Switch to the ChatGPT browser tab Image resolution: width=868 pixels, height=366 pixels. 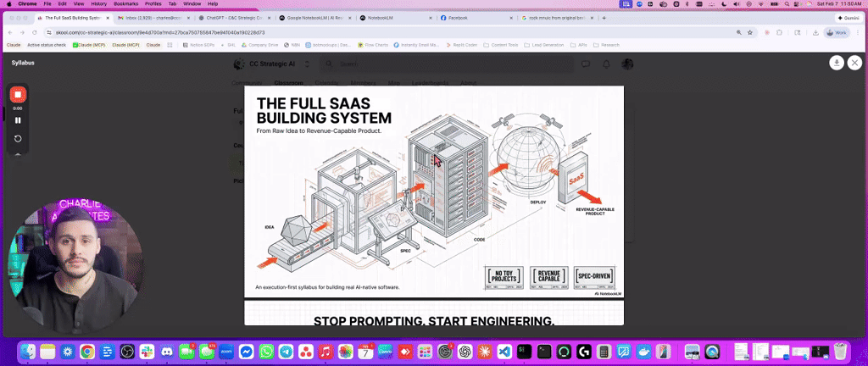pyautogui.click(x=235, y=18)
